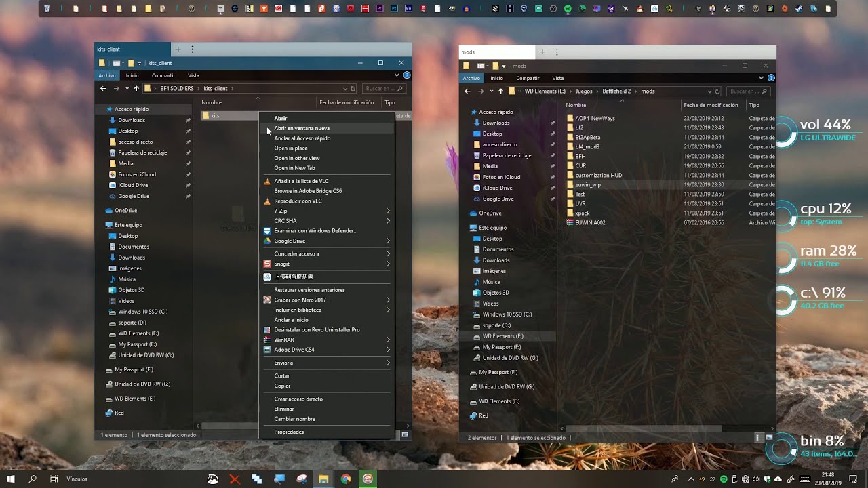
Task: Open the Archivo menu in mods window
Action: [x=471, y=78]
